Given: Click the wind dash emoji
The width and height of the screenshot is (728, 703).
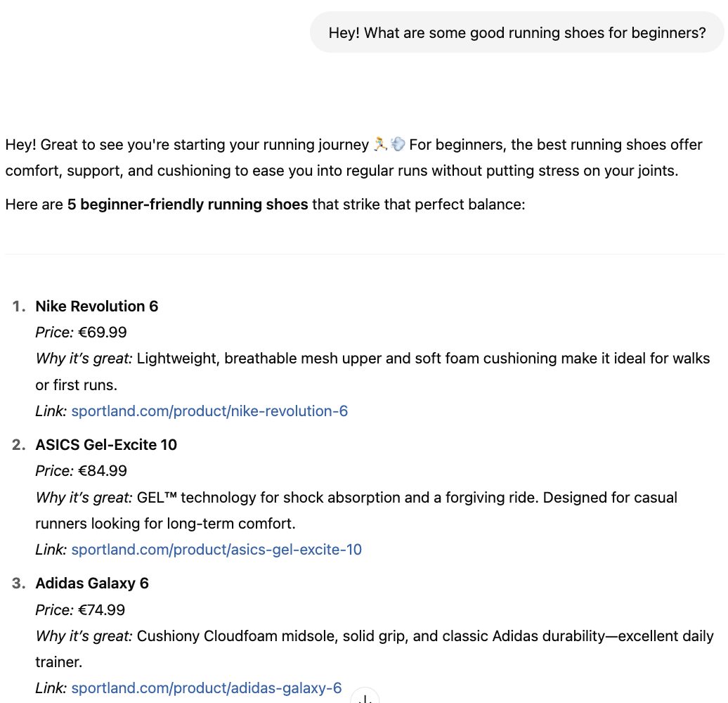Looking at the screenshot, I should 398,144.
